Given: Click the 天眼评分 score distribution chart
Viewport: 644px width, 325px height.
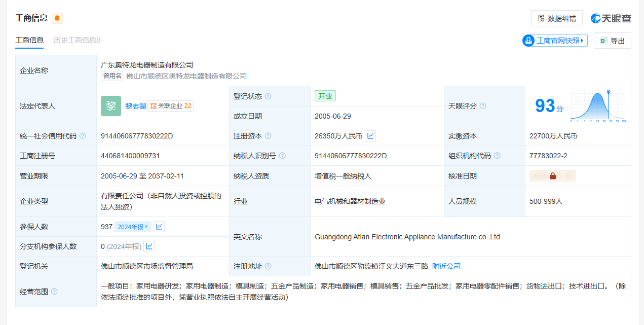Looking at the screenshot, I should [598, 106].
